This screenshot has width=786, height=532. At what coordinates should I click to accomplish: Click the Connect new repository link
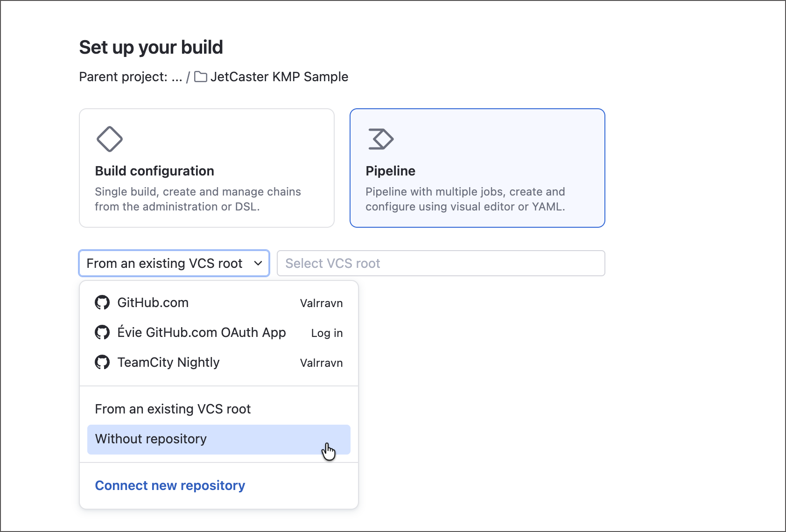(x=170, y=485)
